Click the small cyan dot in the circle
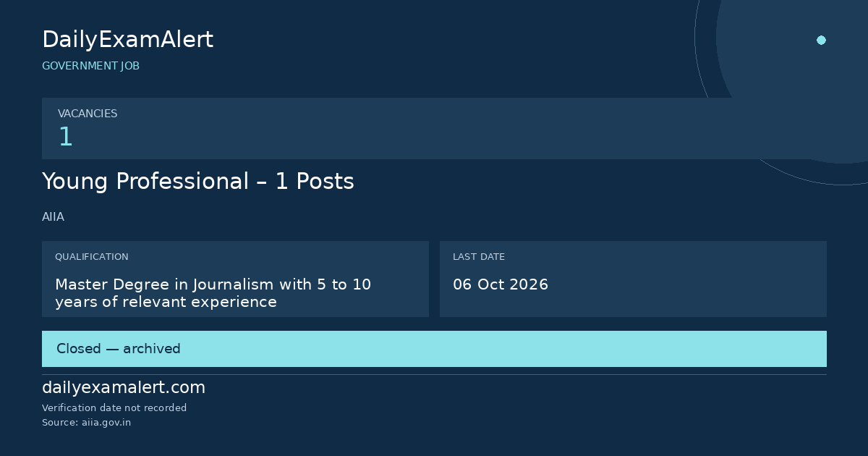Screen dimensions: 868x456 pos(821,41)
